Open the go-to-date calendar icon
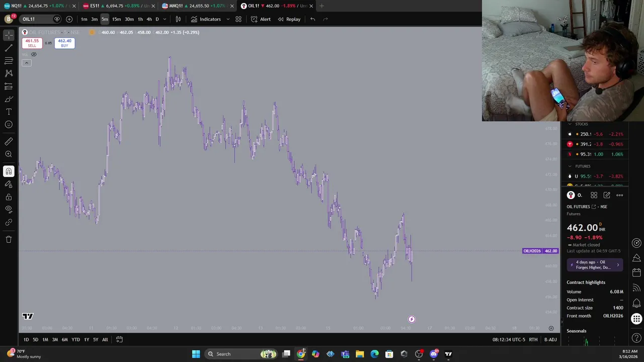The image size is (644, 362). [x=119, y=339]
